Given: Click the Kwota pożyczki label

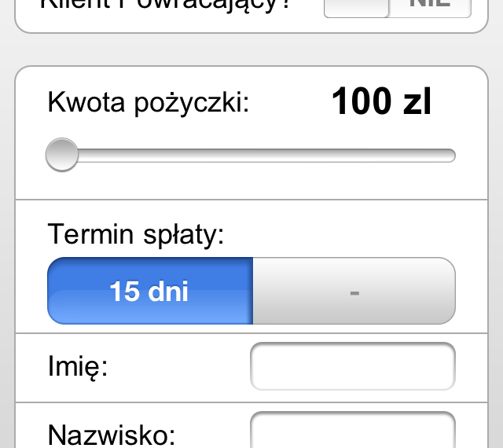Looking at the screenshot, I should click(x=148, y=103).
